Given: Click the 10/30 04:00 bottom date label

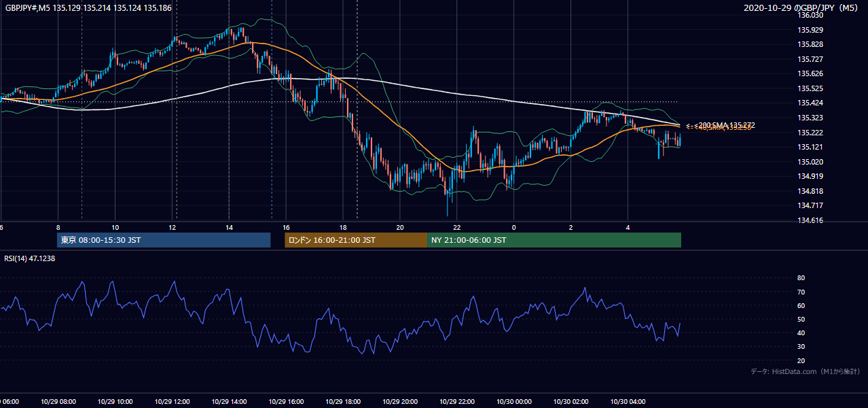Looking at the screenshot, I should (628, 402).
